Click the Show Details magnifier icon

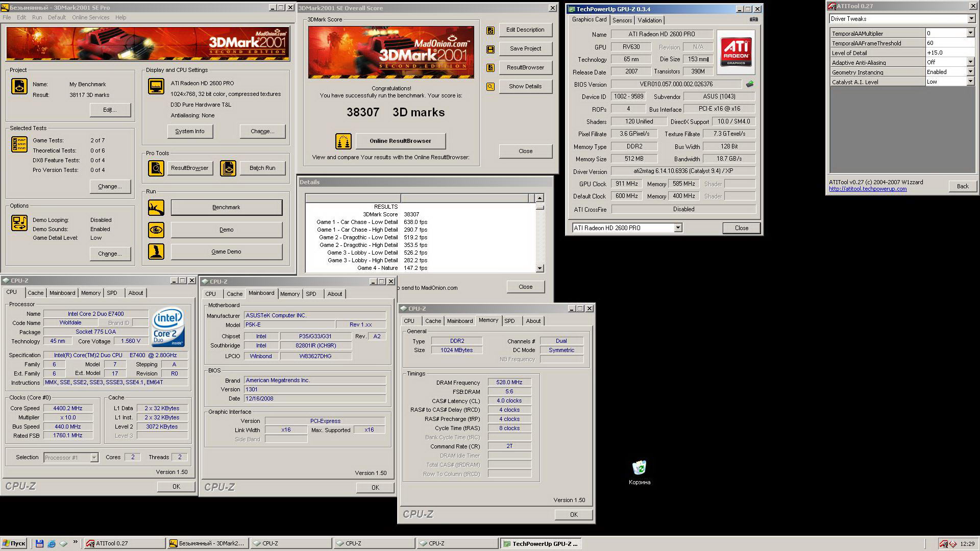491,87
